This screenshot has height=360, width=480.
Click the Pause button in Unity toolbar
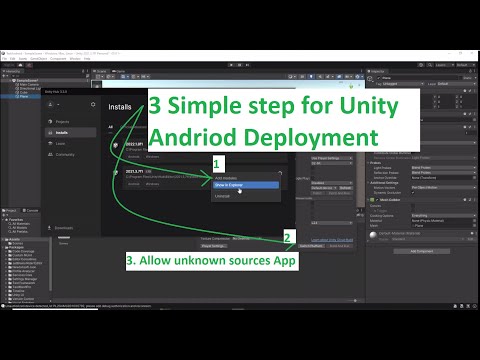coord(239,65)
